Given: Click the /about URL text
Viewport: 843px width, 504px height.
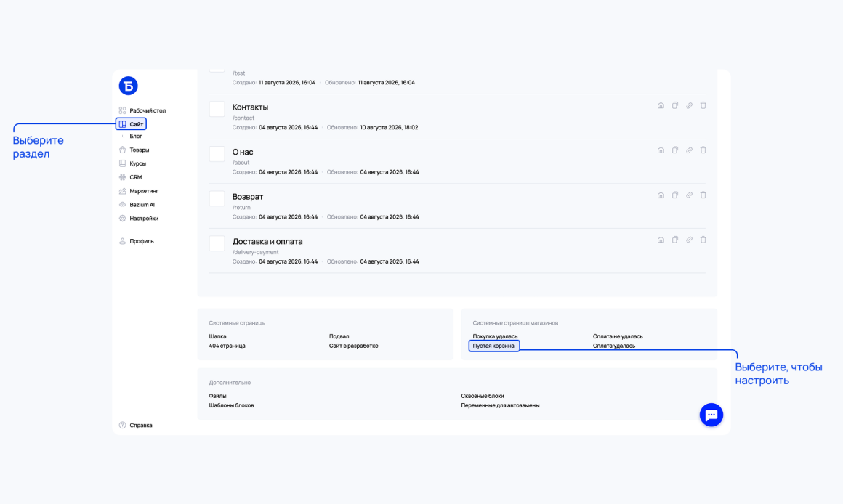Looking at the screenshot, I should click(241, 163).
